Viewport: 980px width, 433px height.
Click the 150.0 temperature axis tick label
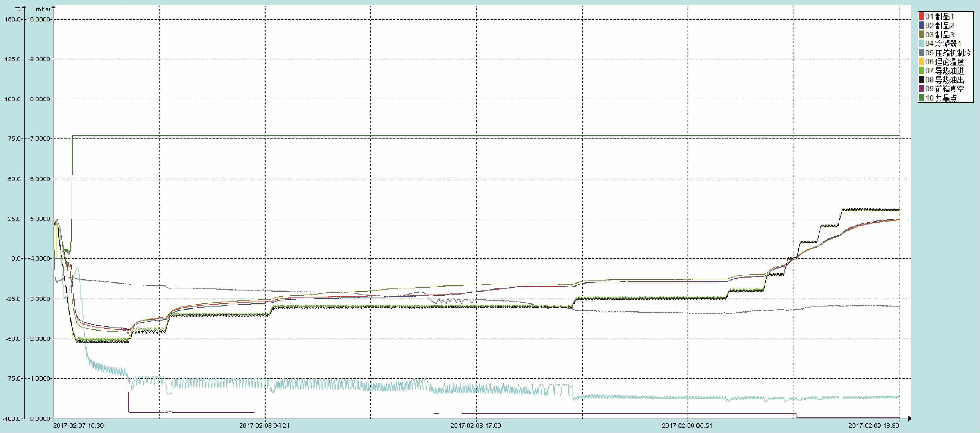(13, 19)
